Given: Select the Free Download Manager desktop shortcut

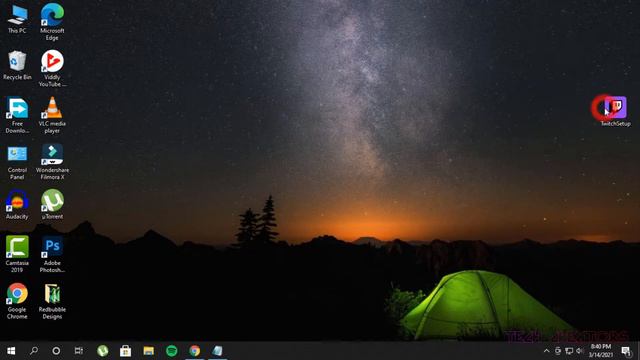Looking at the screenshot, I should (x=17, y=115).
